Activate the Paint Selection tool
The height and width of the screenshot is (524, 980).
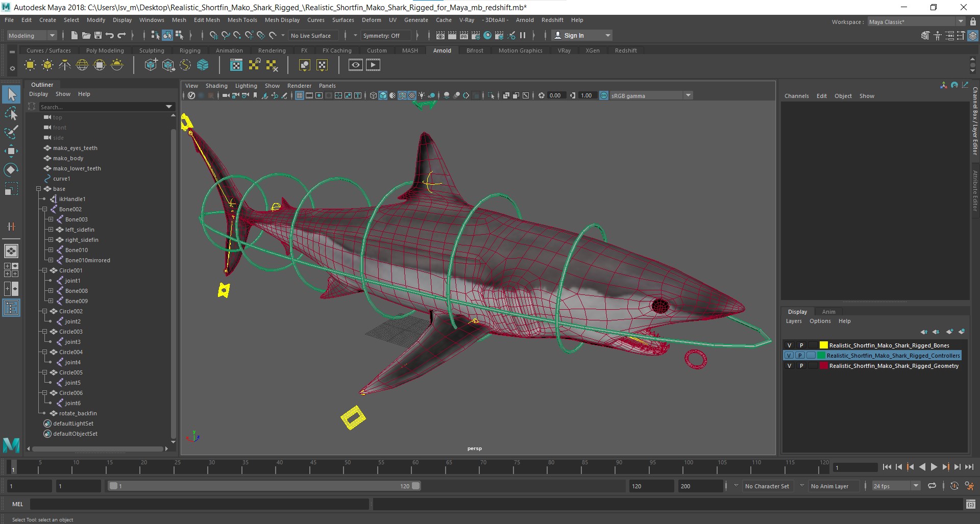11,132
